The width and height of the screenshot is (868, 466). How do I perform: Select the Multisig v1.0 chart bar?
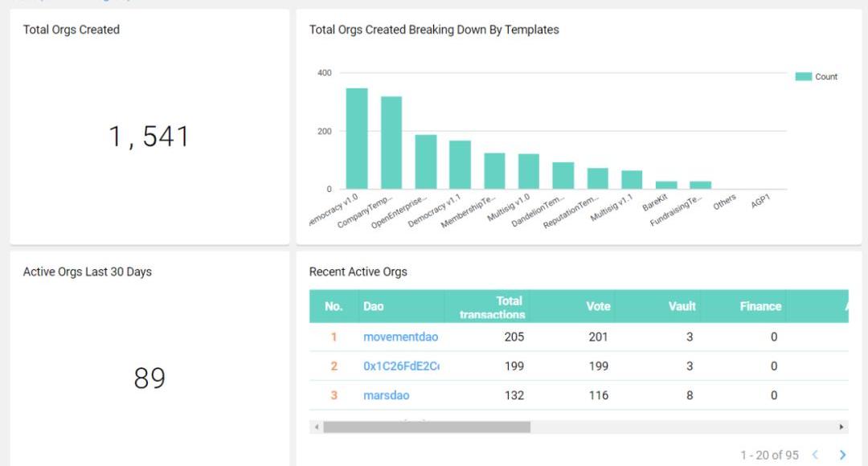coord(529,171)
